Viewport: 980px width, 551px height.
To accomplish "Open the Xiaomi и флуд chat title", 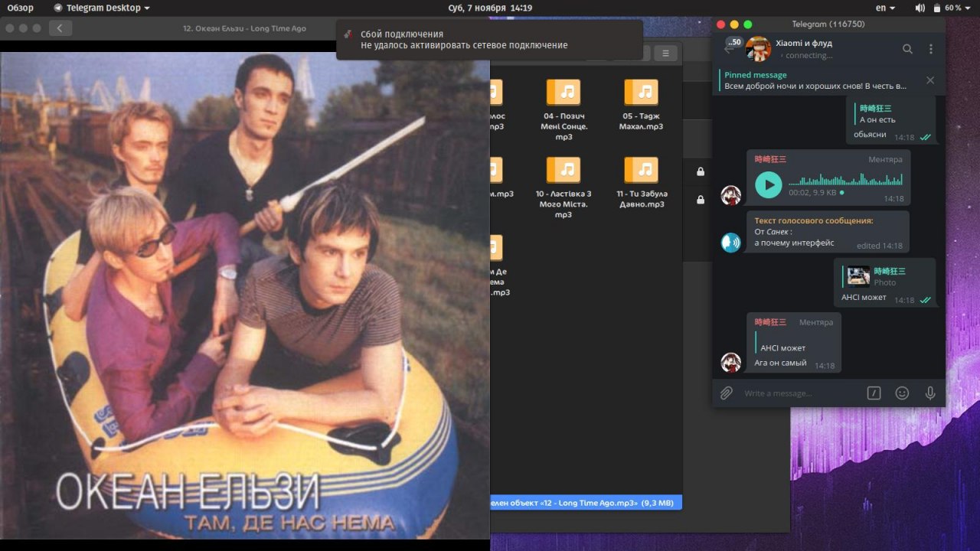I will [804, 43].
